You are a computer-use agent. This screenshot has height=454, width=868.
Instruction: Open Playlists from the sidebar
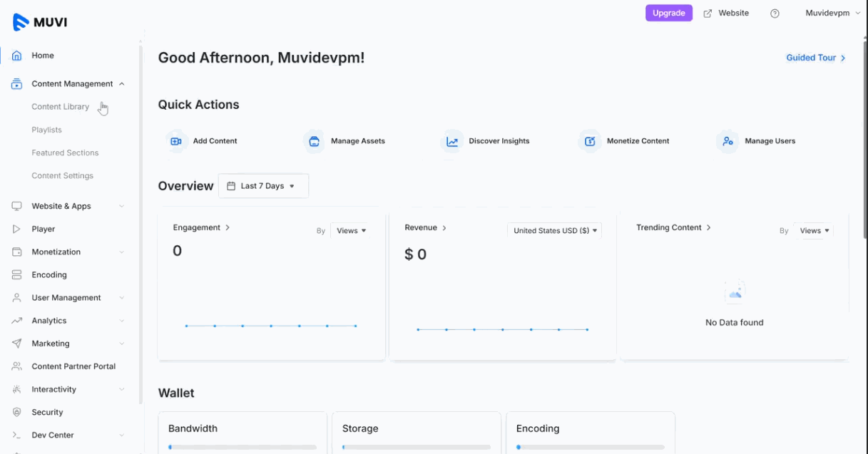47,130
